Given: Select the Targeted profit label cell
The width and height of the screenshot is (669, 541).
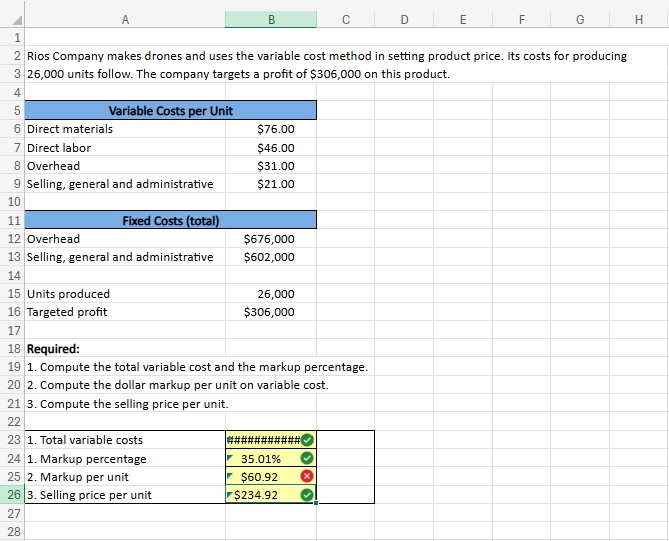Looking at the screenshot, I should [x=125, y=312].
